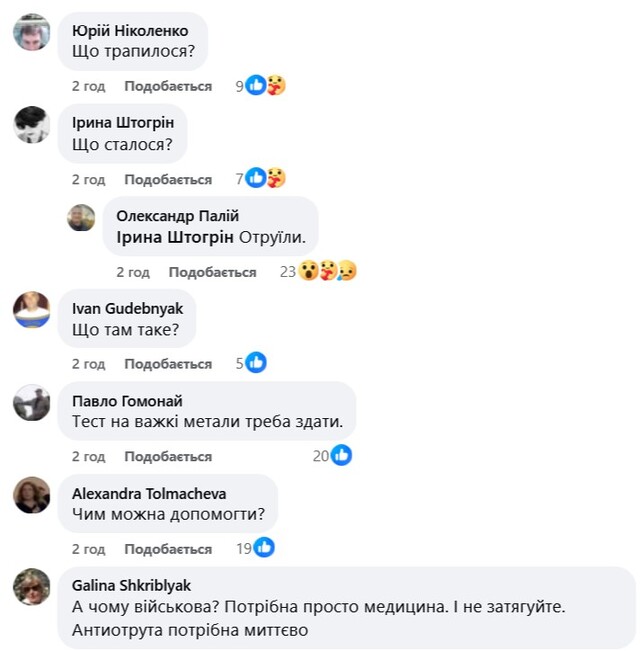Open the Ivan Gudebnyak name link

(127, 308)
